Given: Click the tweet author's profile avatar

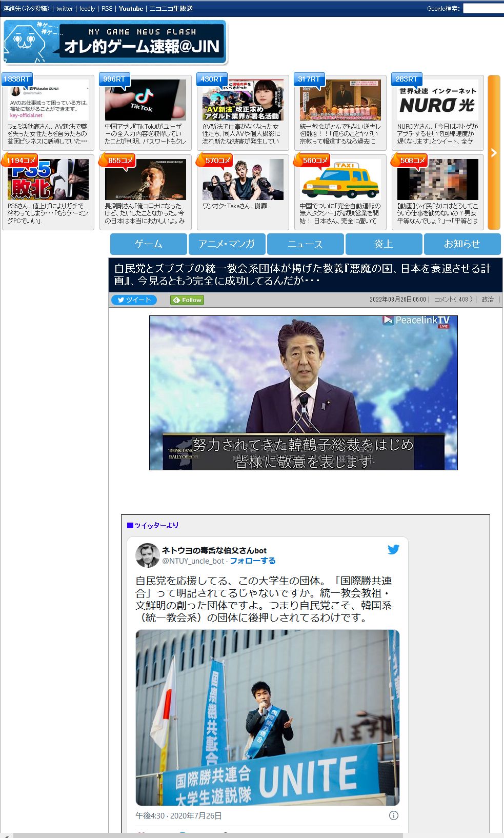Looking at the screenshot, I should pos(147,555).
